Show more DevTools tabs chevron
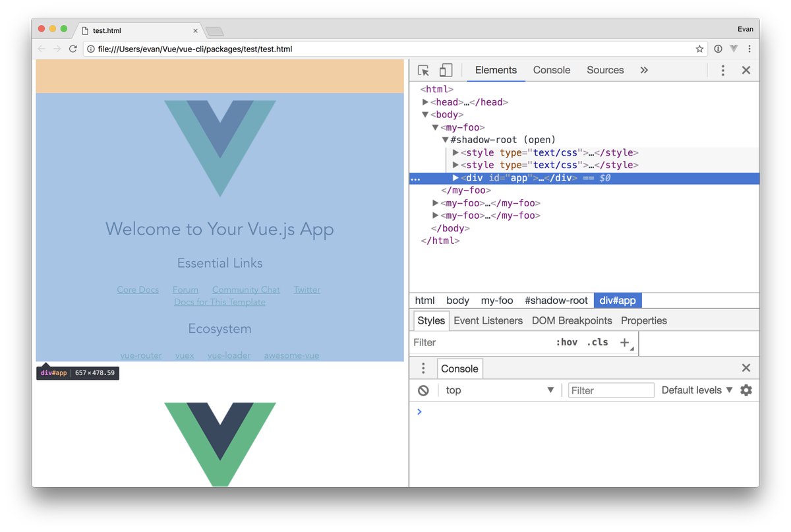 tap(644, 70)
